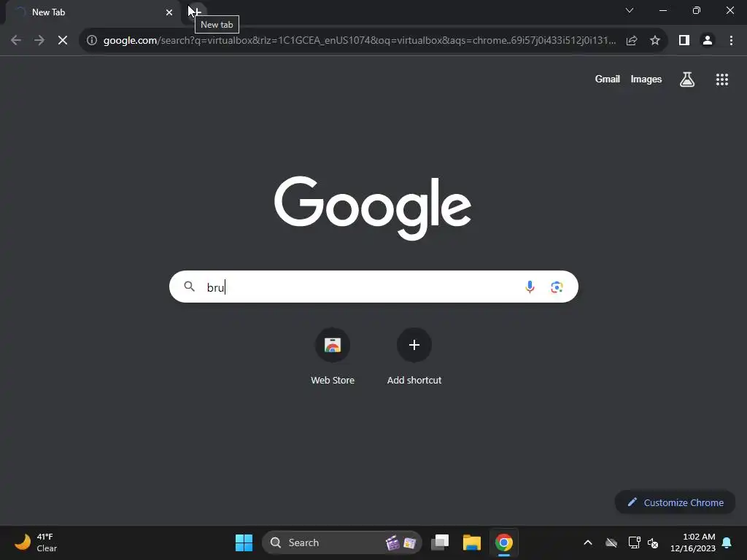Click the OneDrive tray icon
747x560 pixels.
click(611, 542)
